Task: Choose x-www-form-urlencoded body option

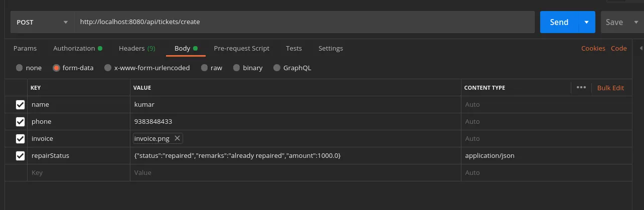Action: 108,68
